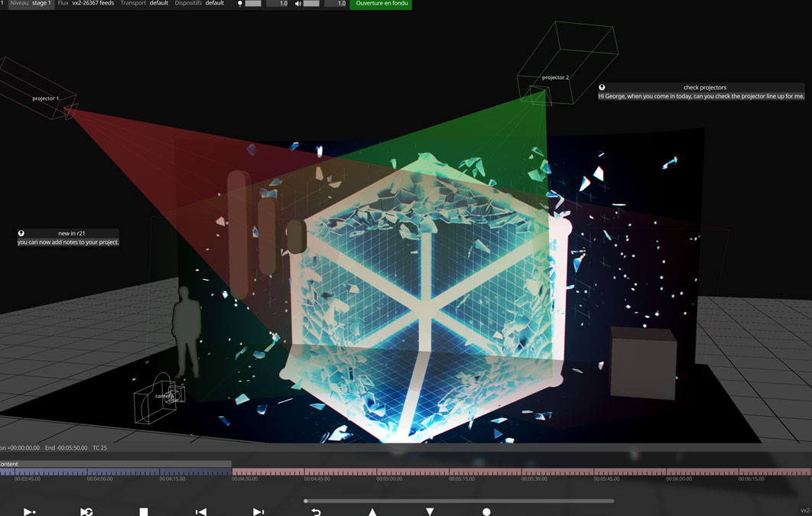Jump to the next section icon
Viewport: 812px width, 516px height.
[258, 511]
